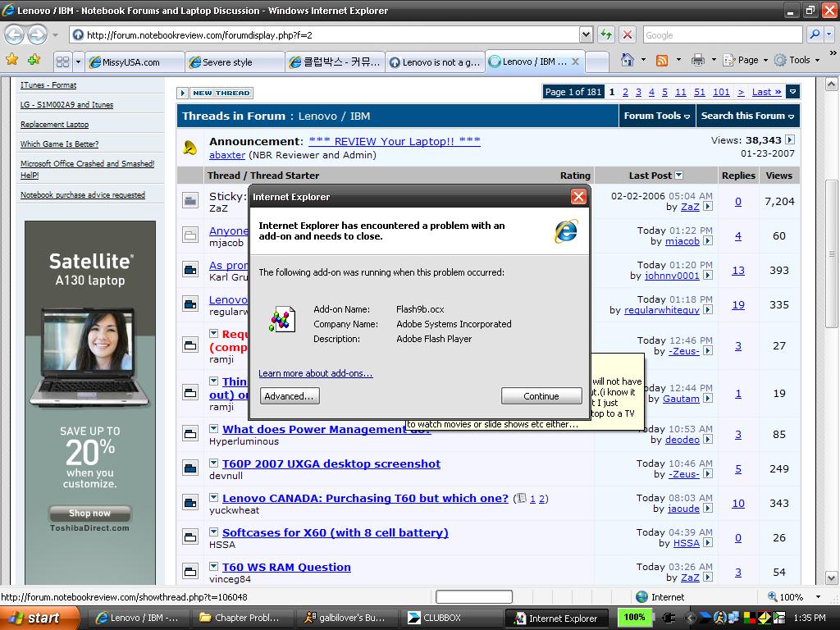This screenshot has width=840, height=630.
Task: Click the Print icon in the toolbar
Action: [x=697, y=61]
